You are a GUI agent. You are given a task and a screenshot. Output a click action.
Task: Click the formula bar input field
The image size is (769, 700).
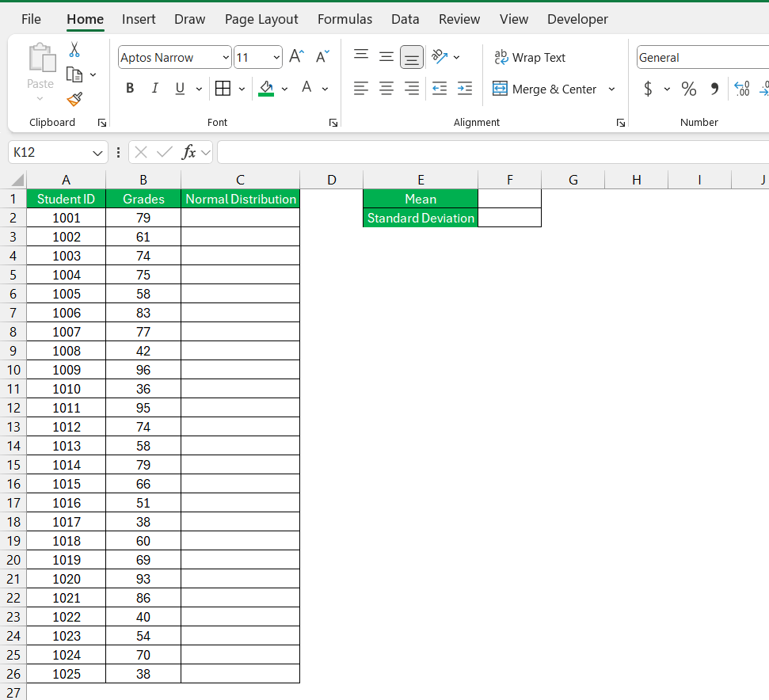(x=493, y=153)
